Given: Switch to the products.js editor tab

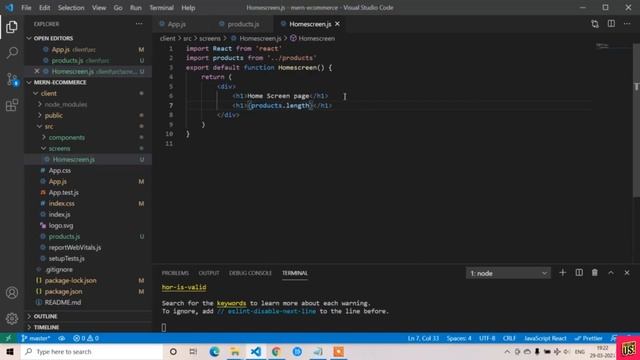Looking at the screenshot, I should pyautogui.click(x=243, y=24).
